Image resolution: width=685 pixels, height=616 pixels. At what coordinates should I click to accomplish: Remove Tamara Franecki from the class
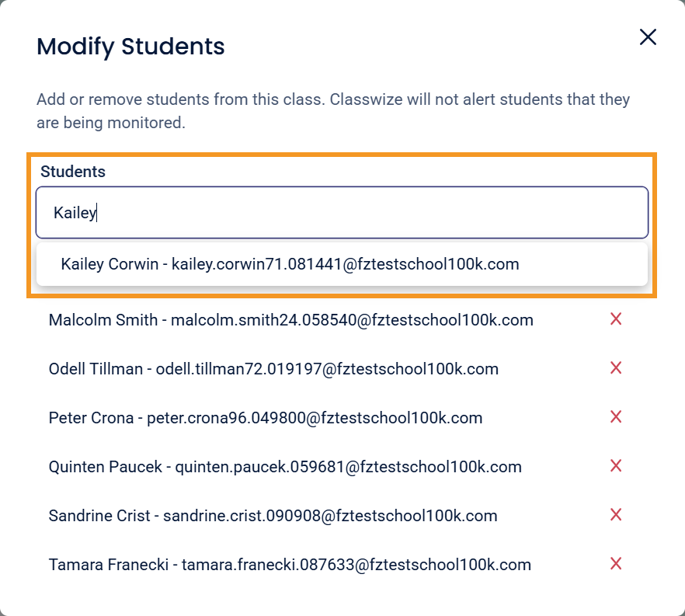pyautogui.click(x=616, y=564)
